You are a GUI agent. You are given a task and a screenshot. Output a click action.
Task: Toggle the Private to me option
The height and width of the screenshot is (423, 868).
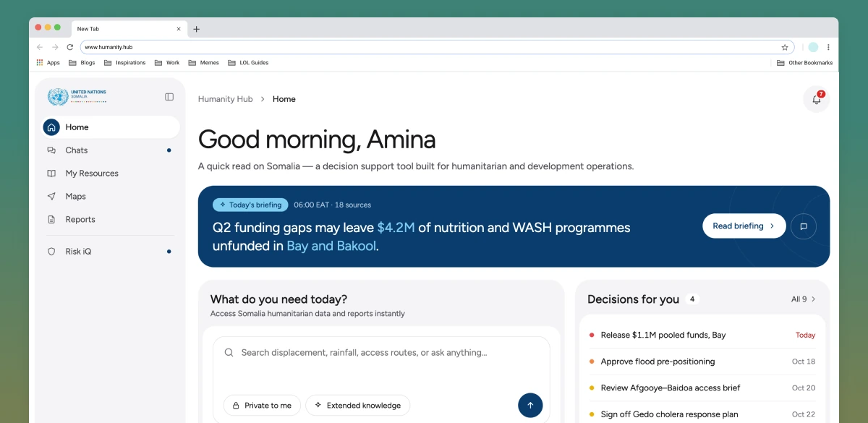[x=263, y=406]
